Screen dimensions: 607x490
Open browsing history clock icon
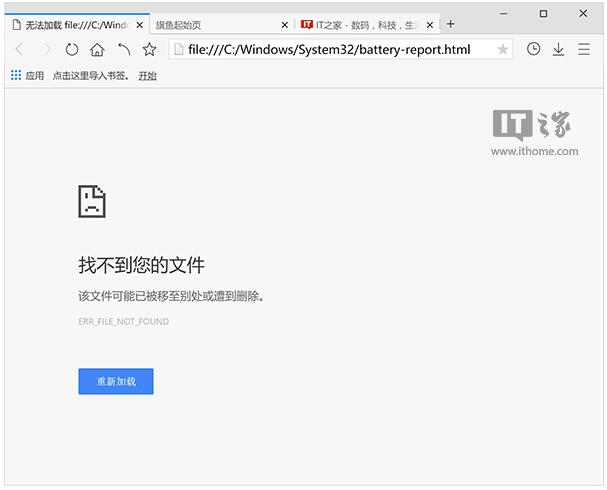[x=534, y=49]
